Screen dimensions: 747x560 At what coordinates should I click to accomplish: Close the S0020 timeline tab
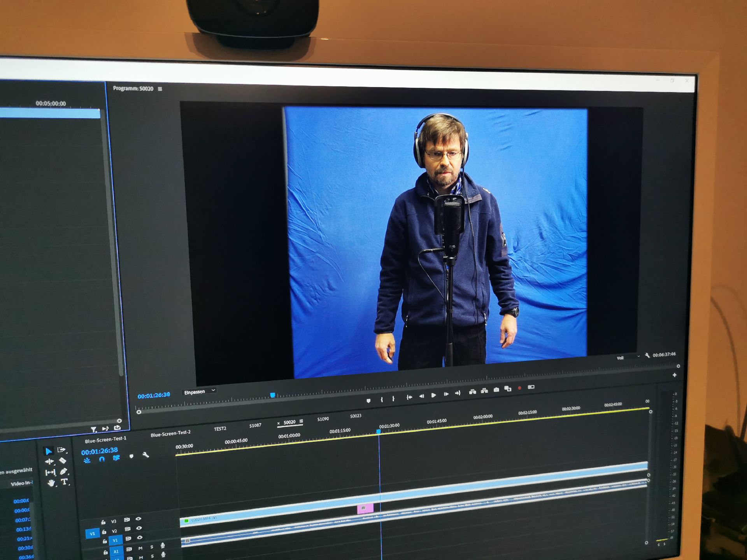click(x=278, y=423)
